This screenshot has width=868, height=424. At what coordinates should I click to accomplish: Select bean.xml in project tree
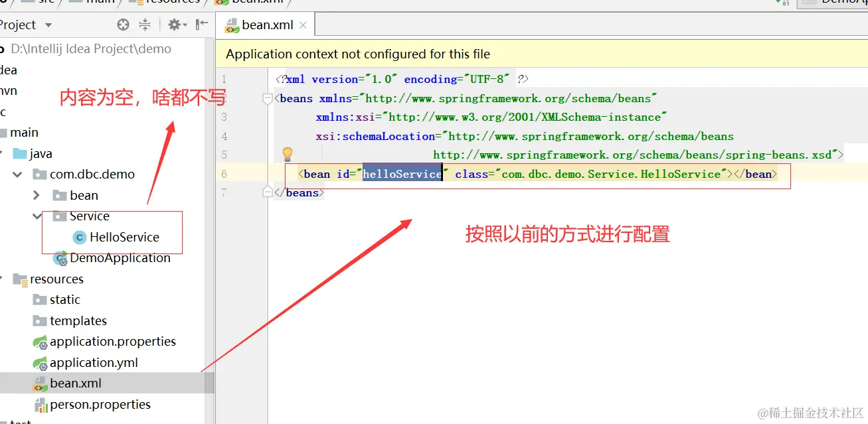[x=76, y=384]
